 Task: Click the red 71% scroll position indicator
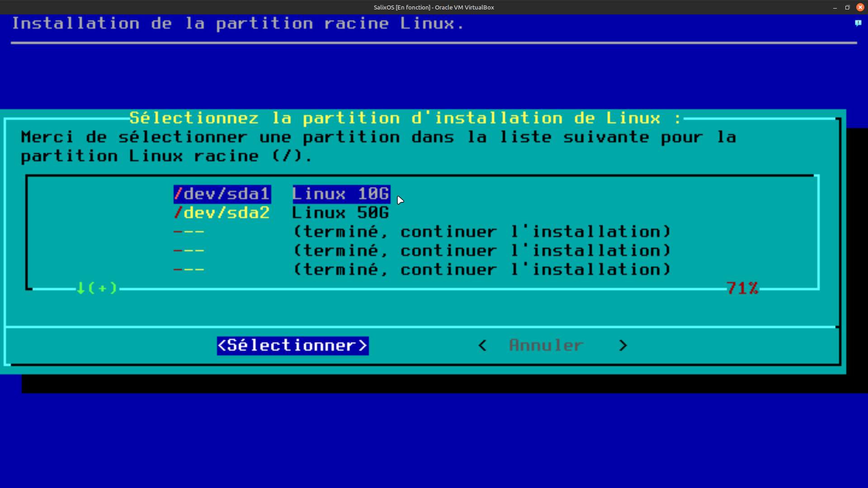click(742, 288)
